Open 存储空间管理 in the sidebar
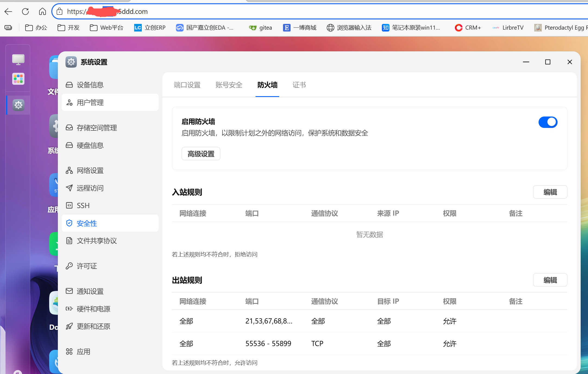588x374 pixels. (97, 128)
